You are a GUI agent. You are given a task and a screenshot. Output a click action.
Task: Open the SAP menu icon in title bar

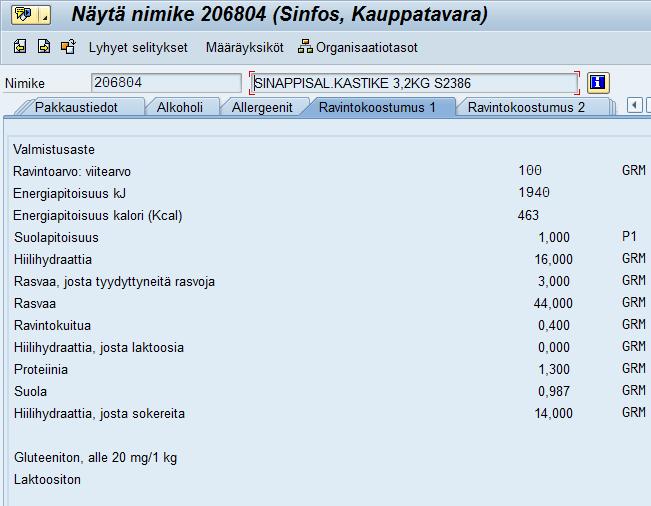pyautogui.click(x=24, y=15)
